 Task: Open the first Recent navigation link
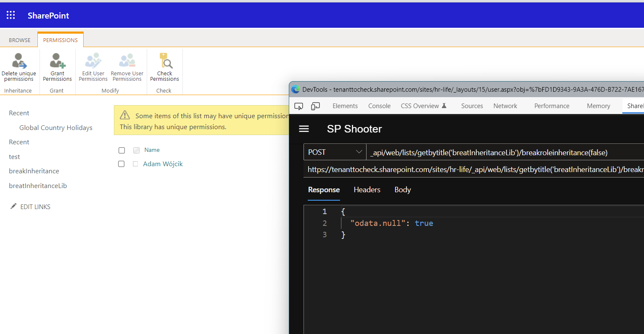click(19, 113)
